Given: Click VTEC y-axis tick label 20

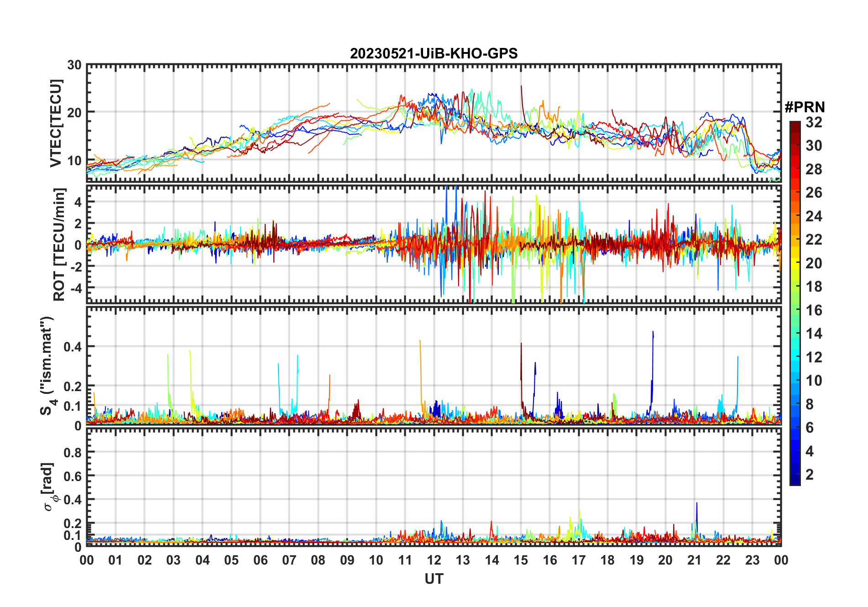Looking at the screenshot, I should (x=74, y=113).
